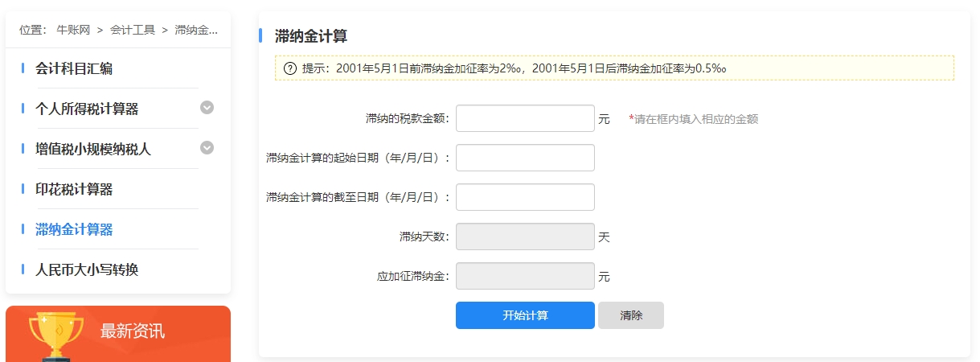
Task: Click the question mark hint icon
Action: tap(291, 68)
